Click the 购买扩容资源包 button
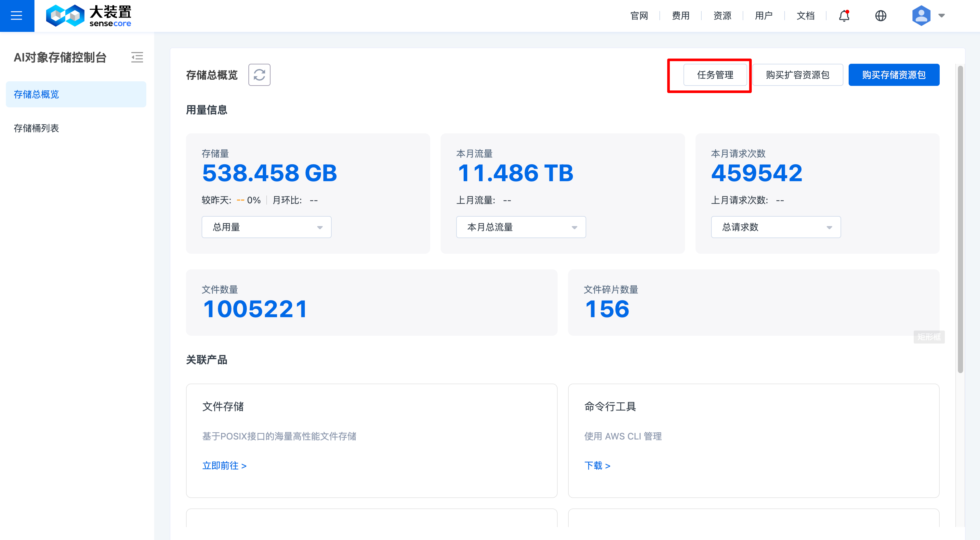The width and height of the screenshot is (980, 540). click(x=797, y=75)
